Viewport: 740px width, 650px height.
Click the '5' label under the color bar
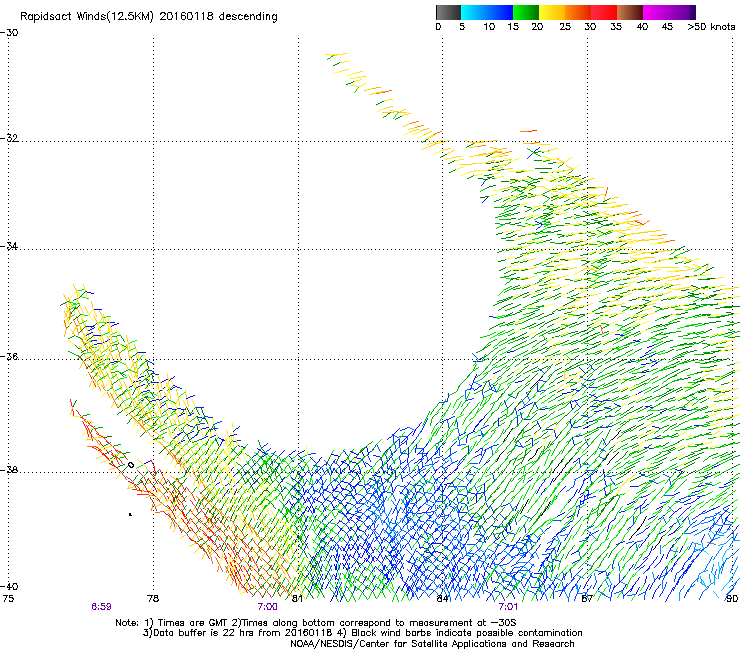(x=462, y=27)
